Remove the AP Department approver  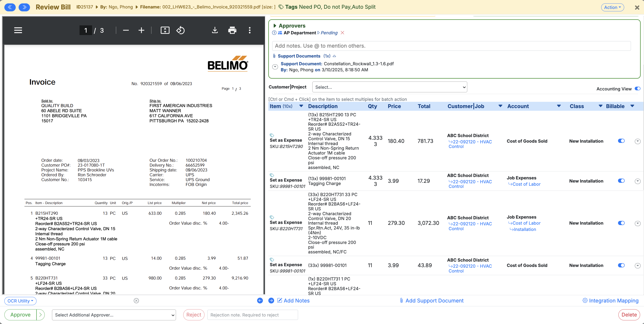(x=343, y=33)
